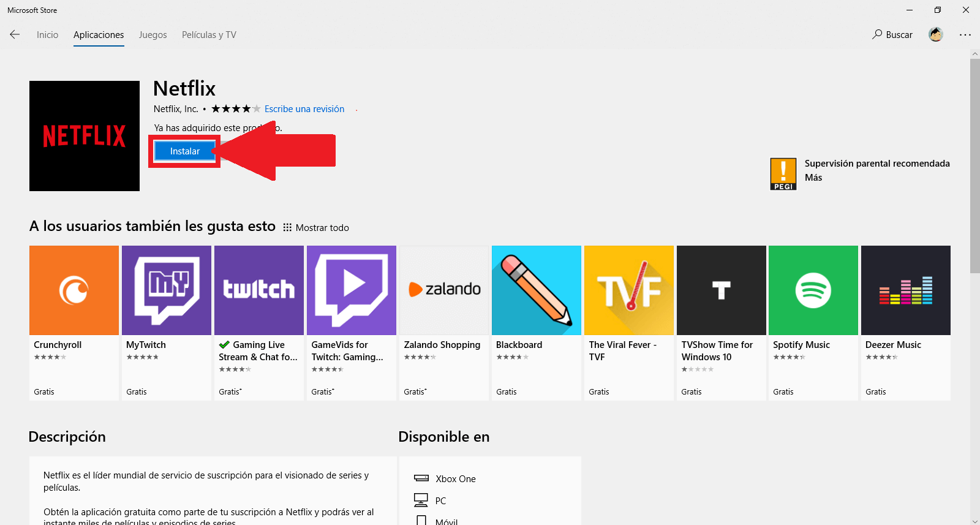Image resolution: width=980 pixels, height=525 pixels.
Task: Click the vertical scrollbar thumb
Action: (974, 165)
